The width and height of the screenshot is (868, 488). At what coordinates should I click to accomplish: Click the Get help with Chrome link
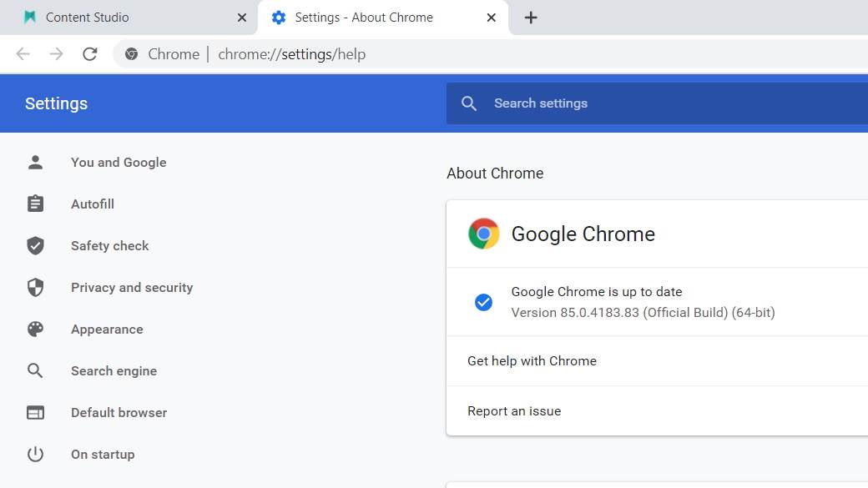532,361
